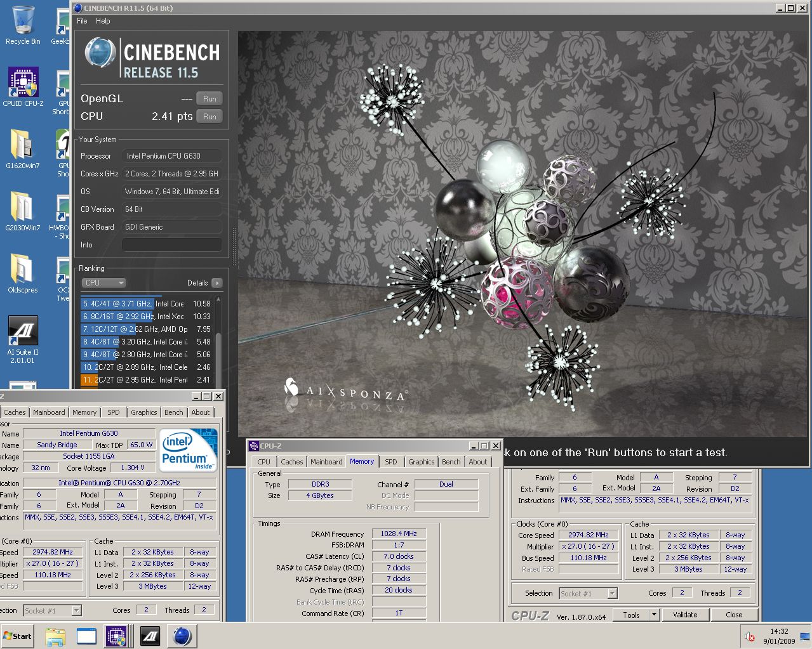The image size is (812, 649).
Task: Open the Help menu in Cinebench
Action: [103, 21]
